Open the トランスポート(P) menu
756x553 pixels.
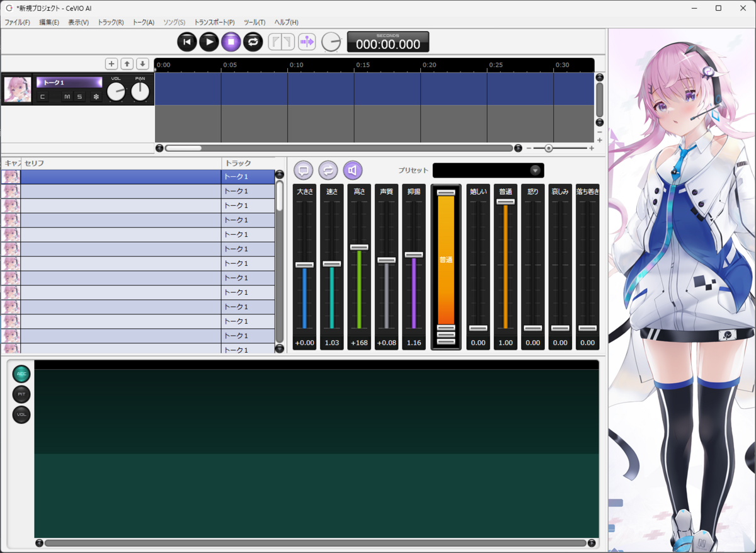[x=214, y=22]
